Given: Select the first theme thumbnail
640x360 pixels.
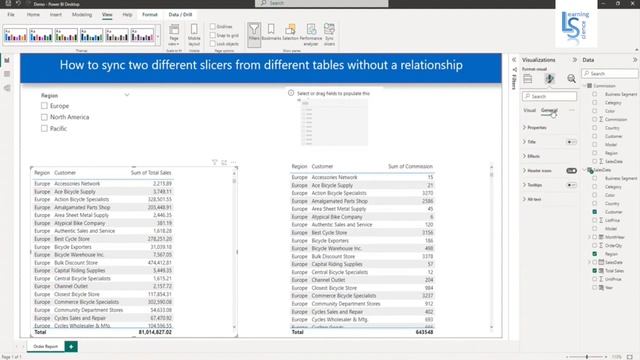Looking at the screenshot, I should [16, 36].
